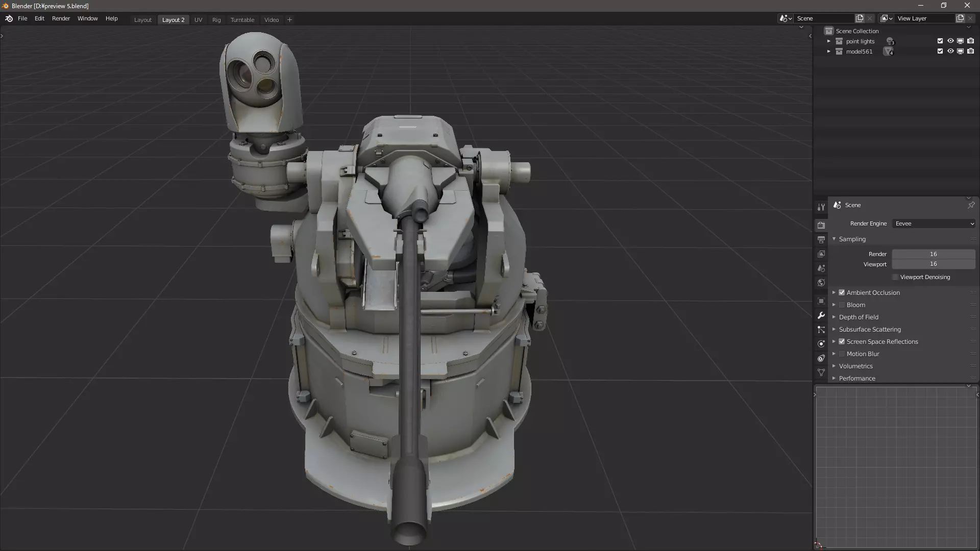This screenshot has height=551, width=980.
Task: Open the View Layer properties tab
Action: pos(821,254)
